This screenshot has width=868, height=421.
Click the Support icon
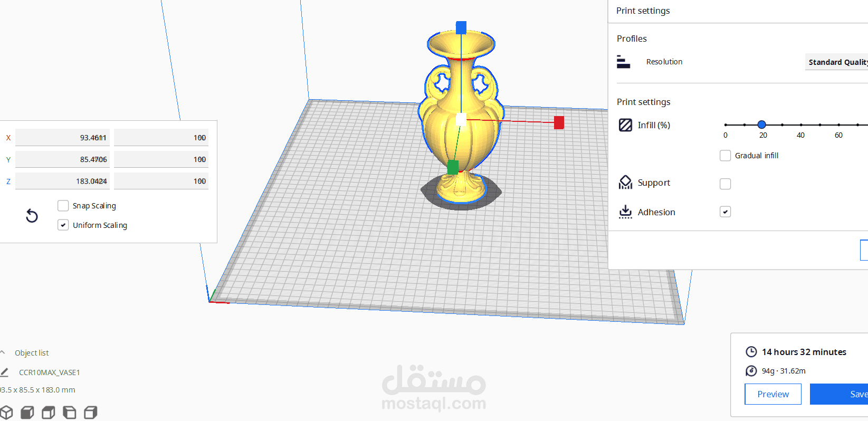[625, 183]
